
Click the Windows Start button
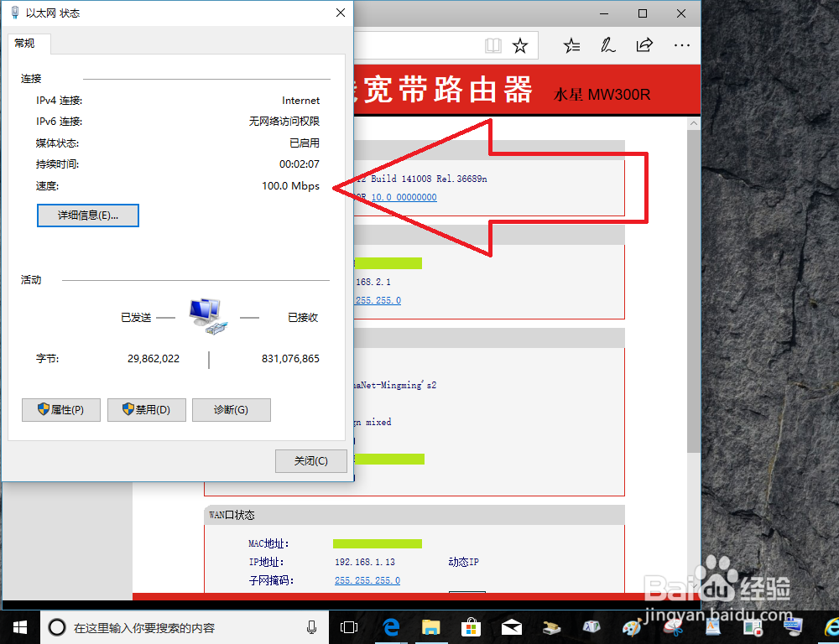click(x=18, y=626)
